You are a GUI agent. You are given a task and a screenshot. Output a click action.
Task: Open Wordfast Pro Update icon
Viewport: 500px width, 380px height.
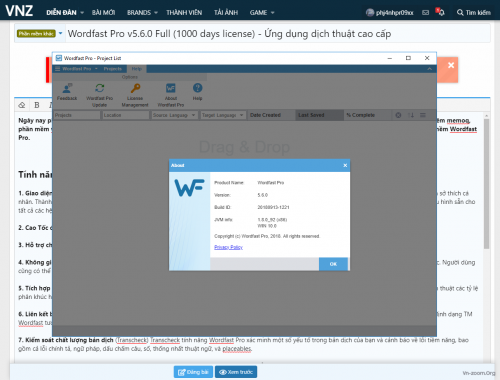click(99, 88)
